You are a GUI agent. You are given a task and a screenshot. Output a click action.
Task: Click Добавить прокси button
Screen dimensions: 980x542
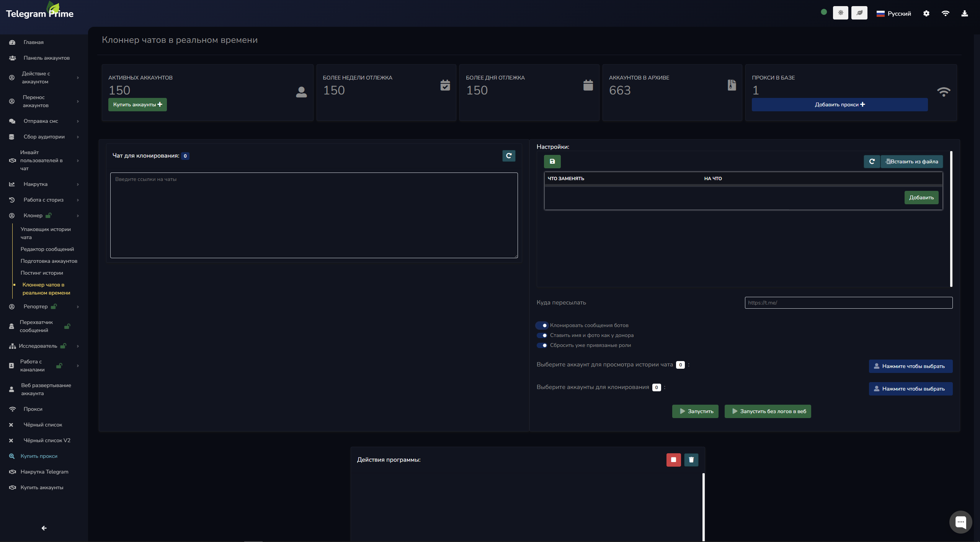(840, 105)
